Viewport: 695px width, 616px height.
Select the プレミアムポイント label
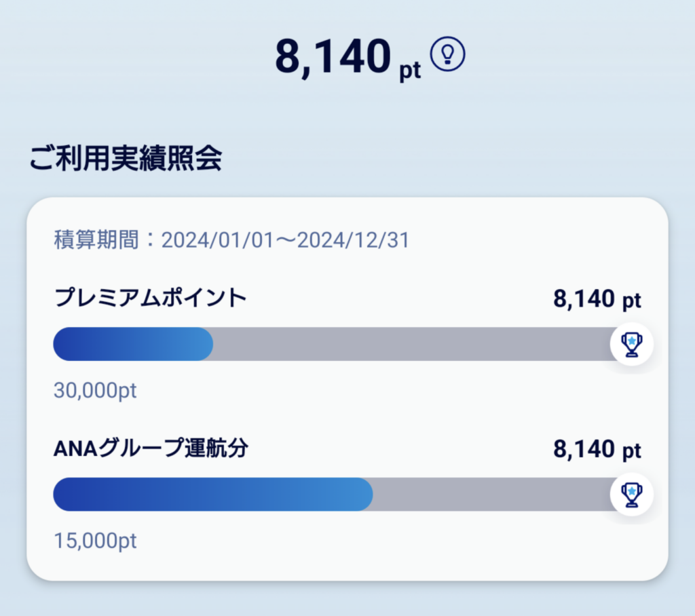tap(150, 297)
